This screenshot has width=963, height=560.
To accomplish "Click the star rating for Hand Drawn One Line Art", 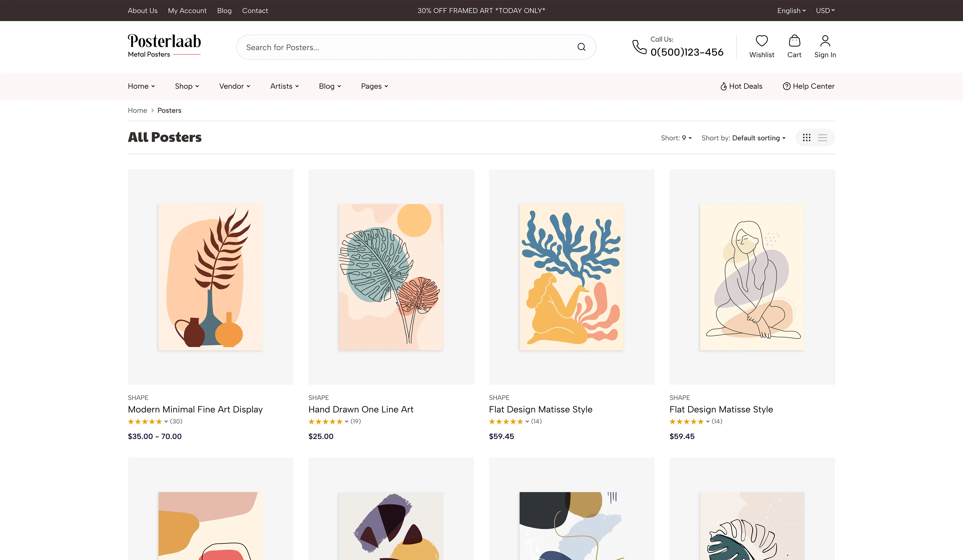I will click(x=325, y=421).
